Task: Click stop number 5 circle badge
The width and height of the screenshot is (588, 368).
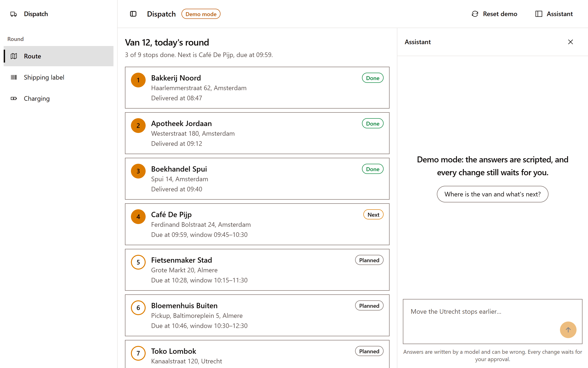Action: tap(138, 262)
